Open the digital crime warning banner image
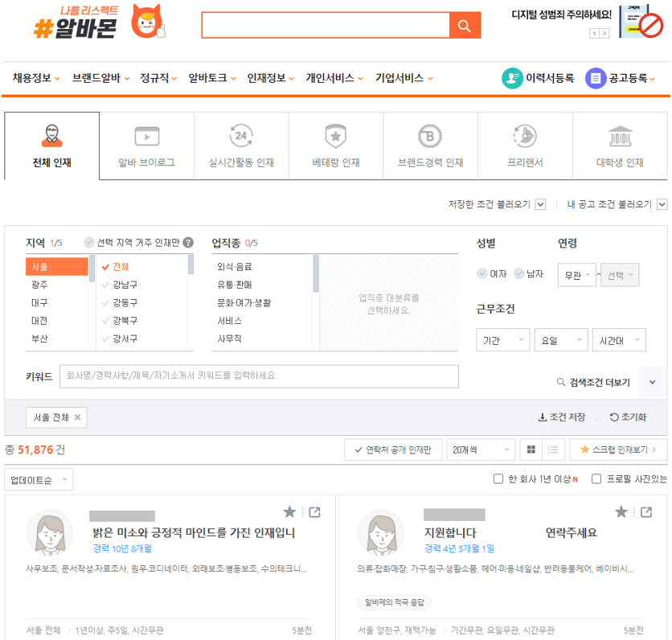Viewport: 672px width, 640px height. [x=641, y=22]
